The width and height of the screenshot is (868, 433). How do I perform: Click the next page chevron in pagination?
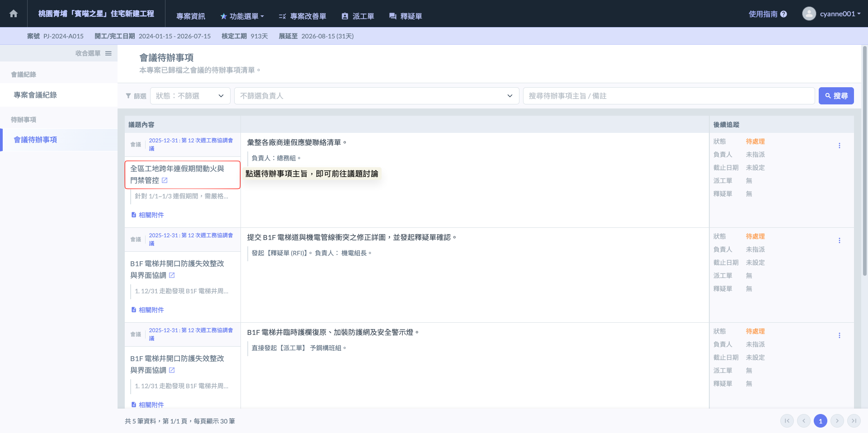tap(837, 421)
